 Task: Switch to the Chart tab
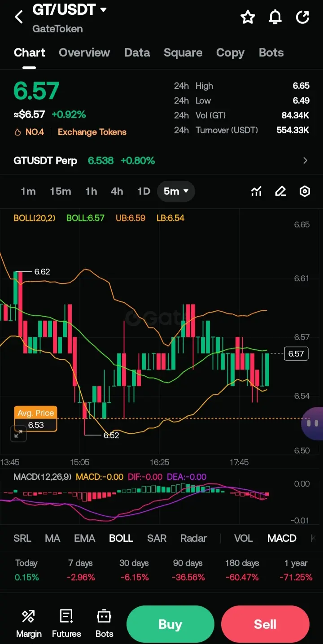coord(30,52)
